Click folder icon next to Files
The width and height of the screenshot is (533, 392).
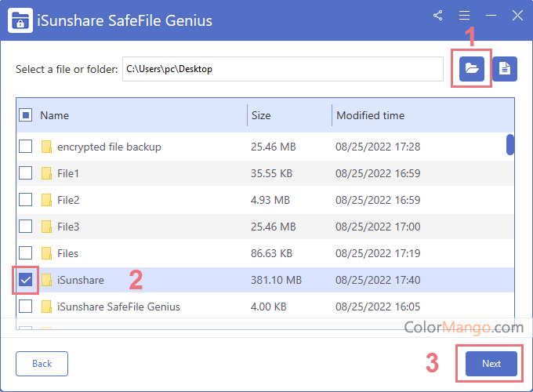(46, 253)
